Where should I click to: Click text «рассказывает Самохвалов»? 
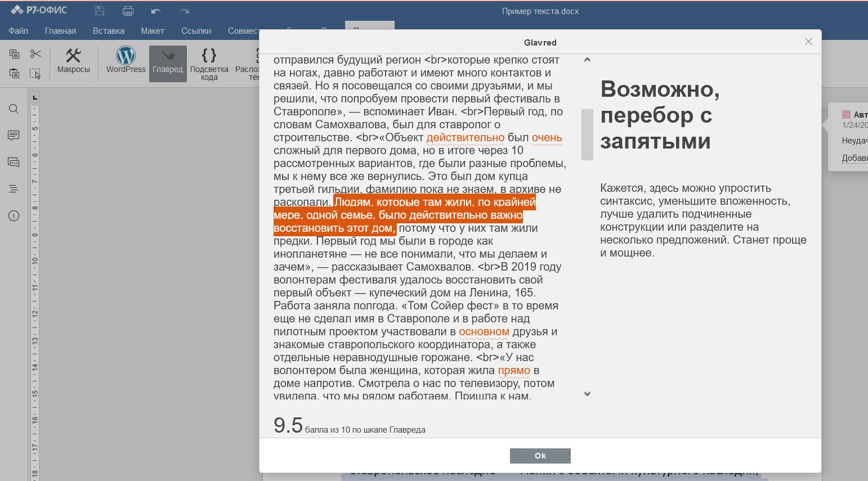[x=402, y=267]
